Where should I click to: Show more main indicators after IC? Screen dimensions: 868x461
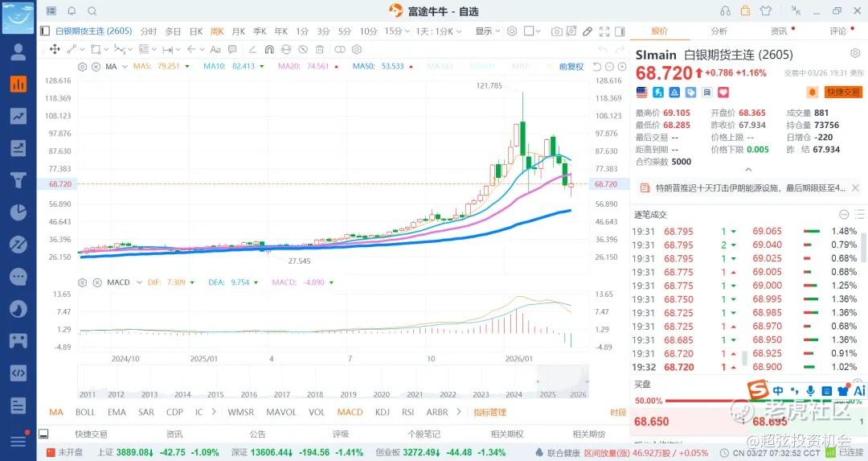pyautogui.click(x=214, y=412)
